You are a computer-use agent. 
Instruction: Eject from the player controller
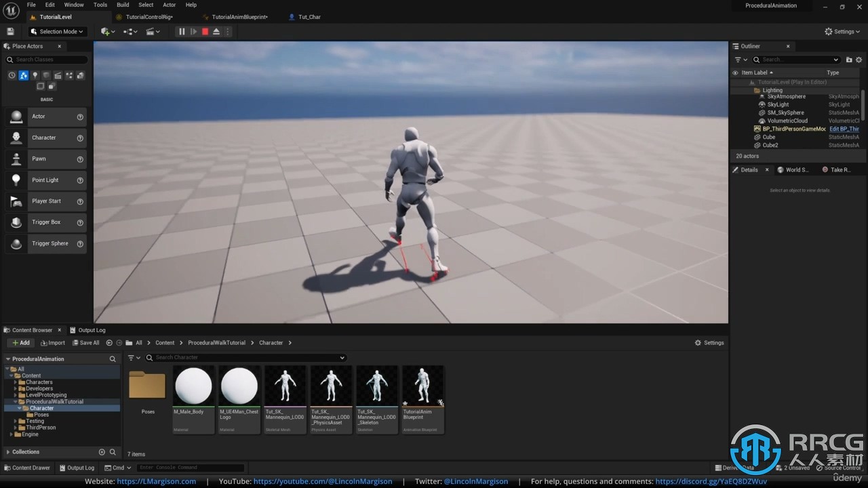(216, 31)
